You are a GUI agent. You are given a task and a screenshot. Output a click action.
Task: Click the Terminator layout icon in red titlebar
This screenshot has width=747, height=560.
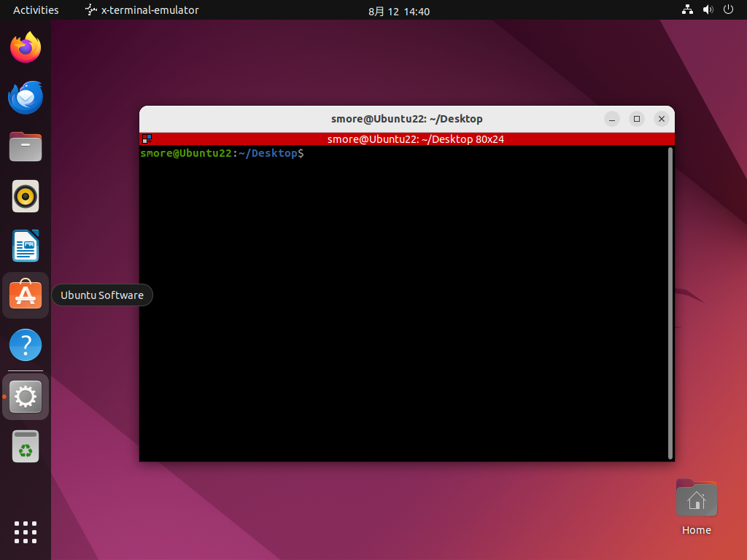coord(147,139)
